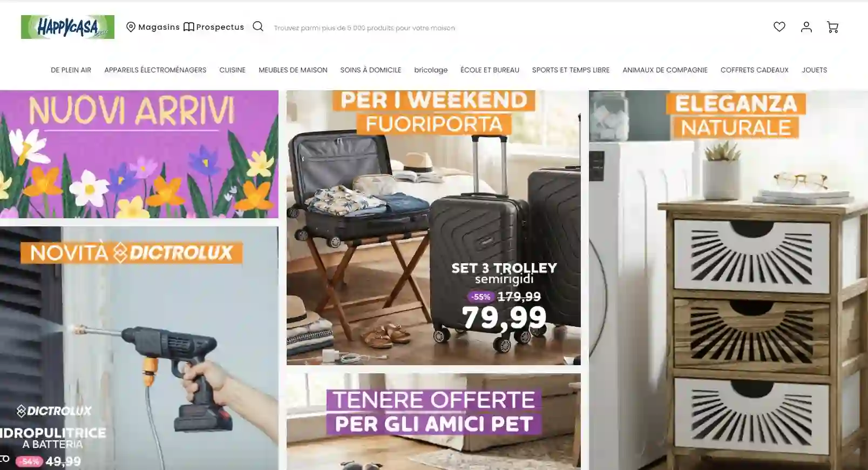Select CUISINE category
This screenshot has height=470, width=868.
[x=232, y=70]
